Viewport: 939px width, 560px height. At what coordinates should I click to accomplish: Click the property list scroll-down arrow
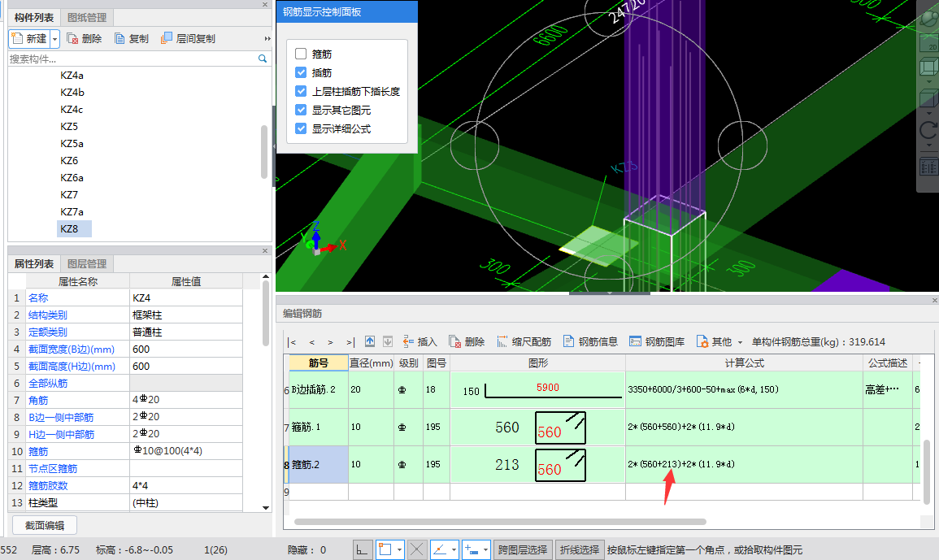pos(266,507)
